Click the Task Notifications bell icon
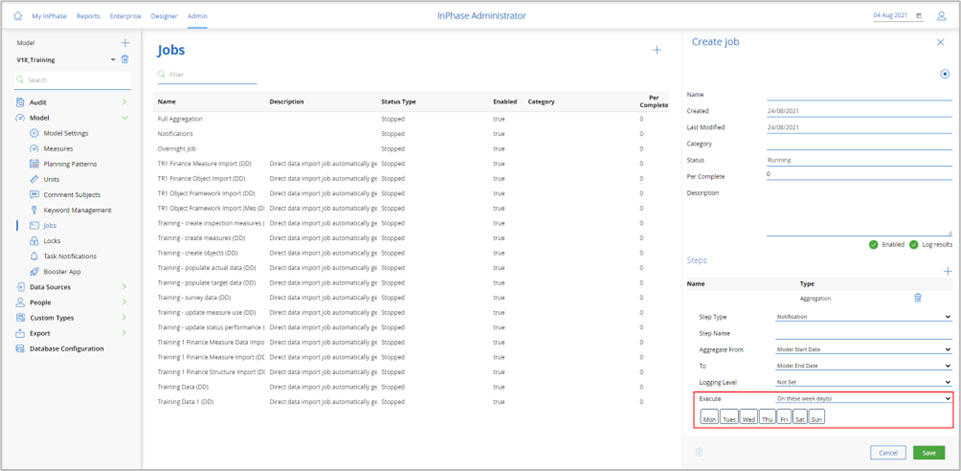Image resolution: width=961 pixels, height=471 pixels. click(34, 256)
